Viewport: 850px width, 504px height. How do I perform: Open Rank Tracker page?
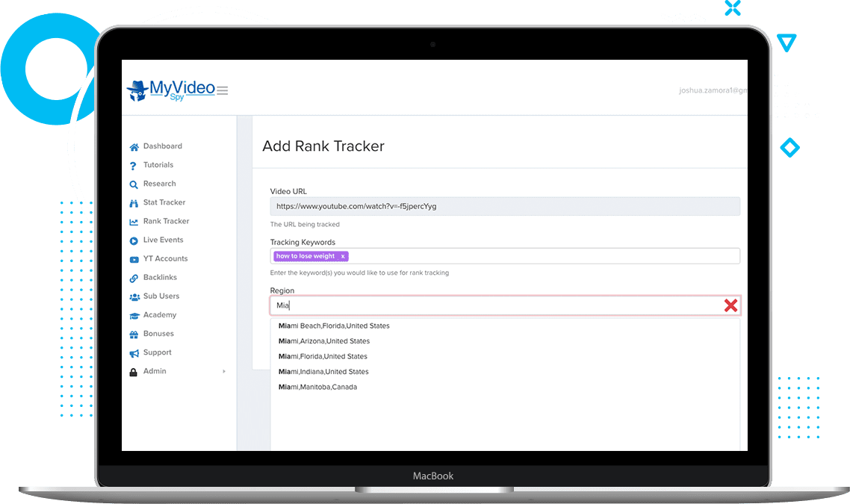pyautogui.click(x=167, y=221)
